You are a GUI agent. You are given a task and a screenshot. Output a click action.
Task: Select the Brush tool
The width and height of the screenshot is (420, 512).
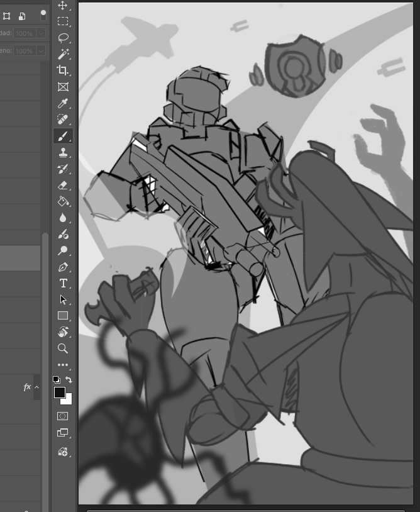pyautogui.click(x=63, y=136)
